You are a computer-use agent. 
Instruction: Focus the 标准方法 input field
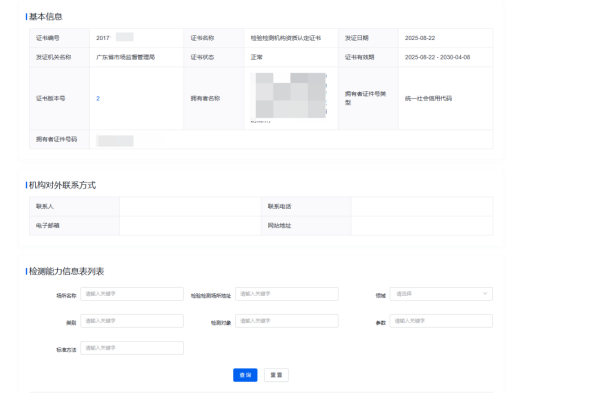pyautogui.click(x=132, y=348)
